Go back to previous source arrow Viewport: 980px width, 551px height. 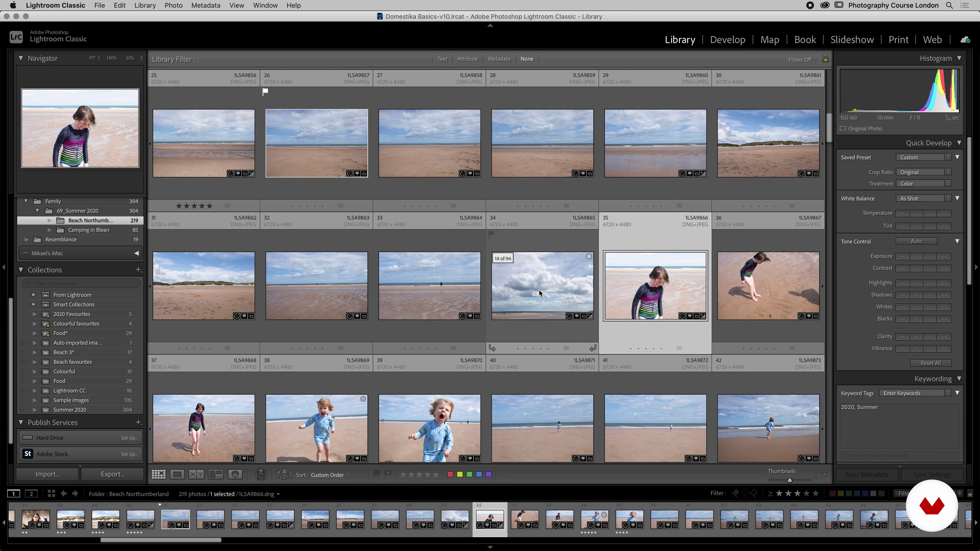[x=64, y=494]
